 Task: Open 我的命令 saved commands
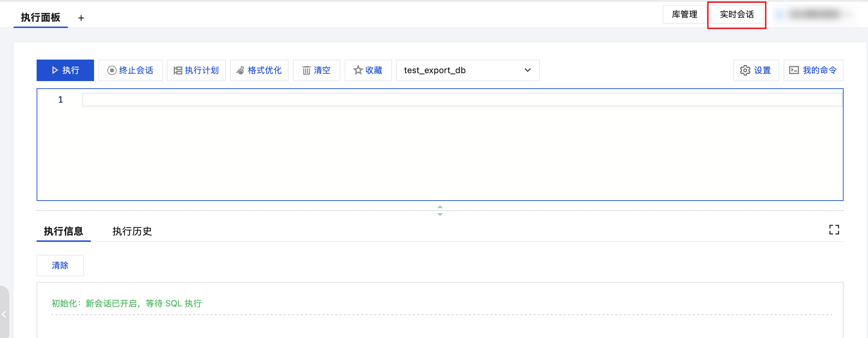pyautogui.click(x=813, y=70)
